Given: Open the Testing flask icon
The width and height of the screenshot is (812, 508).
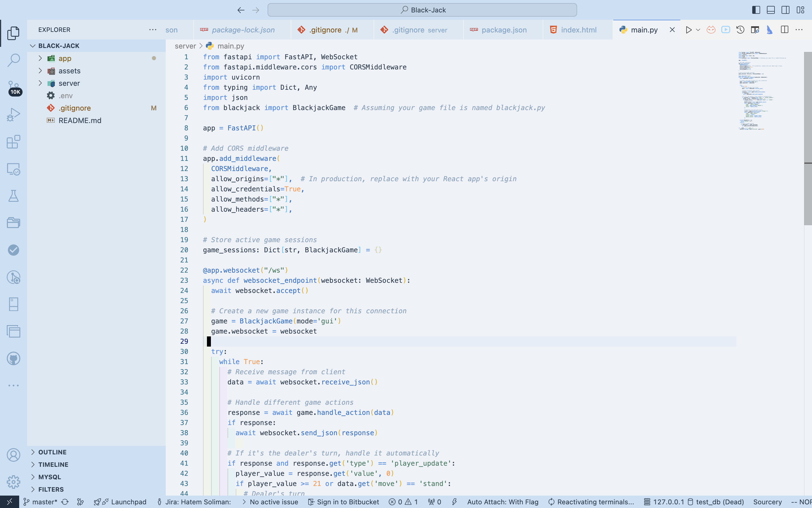Looking at the screenshot, I should (x=14, y=196).
